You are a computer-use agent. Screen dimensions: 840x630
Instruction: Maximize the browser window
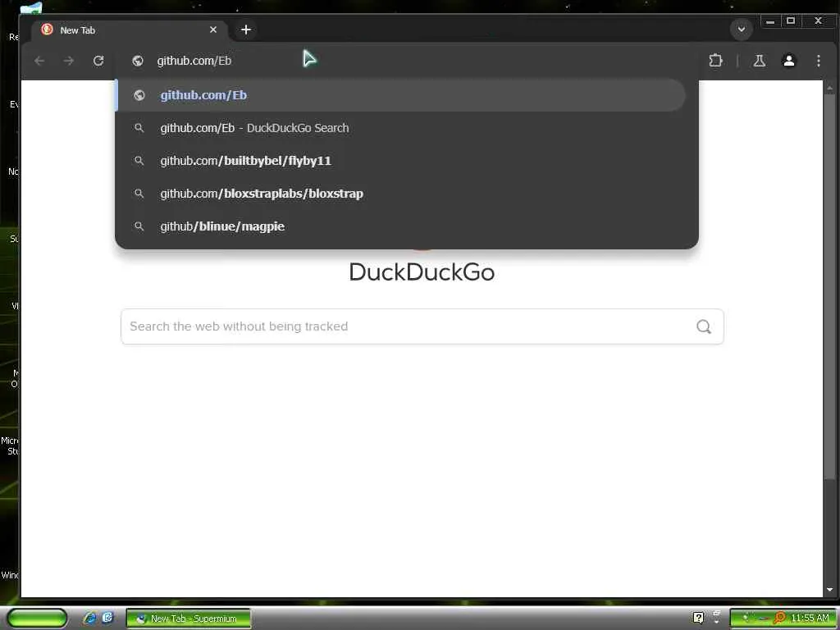[x=791, y=21]
